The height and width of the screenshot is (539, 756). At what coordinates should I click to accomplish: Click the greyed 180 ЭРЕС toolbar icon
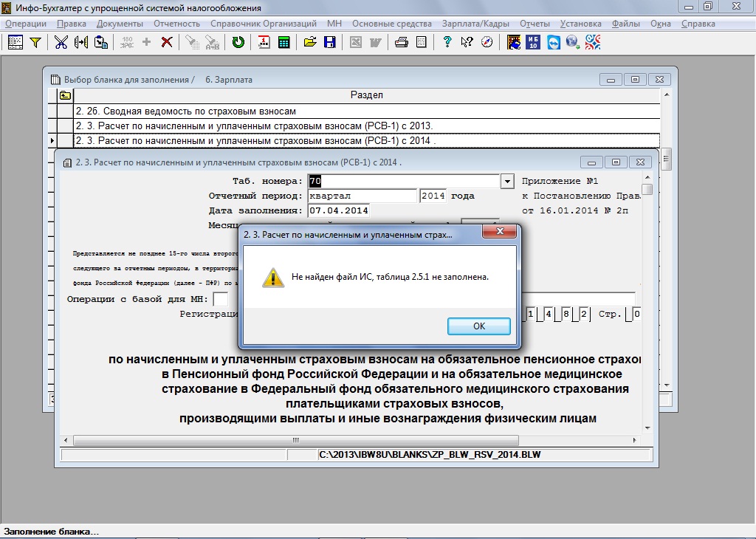point(127,42)
